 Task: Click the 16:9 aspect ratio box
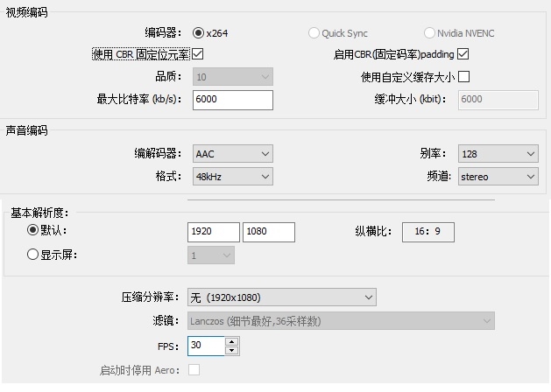[428, 232]
